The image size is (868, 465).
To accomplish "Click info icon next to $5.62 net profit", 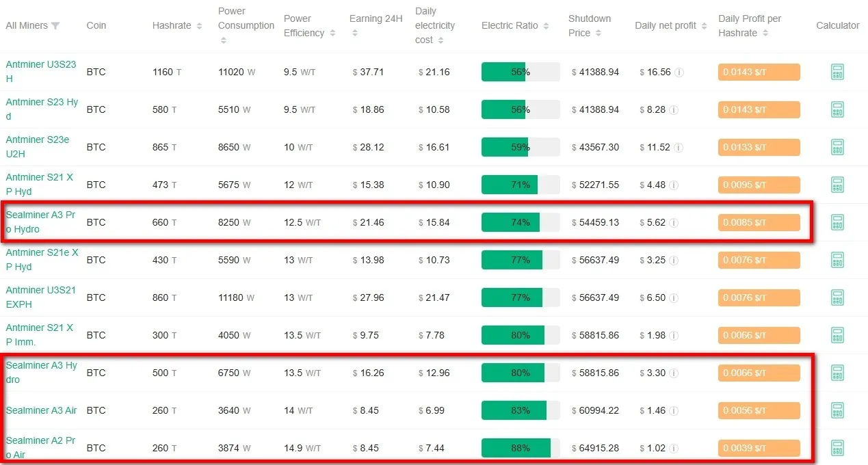I will tap(674, 223).
